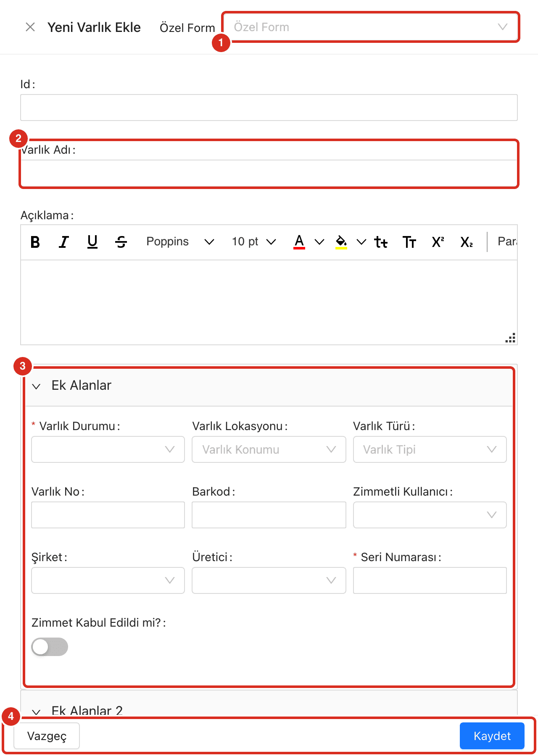Open the Varlık Lokasyonu dropdown
This screenshot has width=538, height=756.
[x=269, y=449]
